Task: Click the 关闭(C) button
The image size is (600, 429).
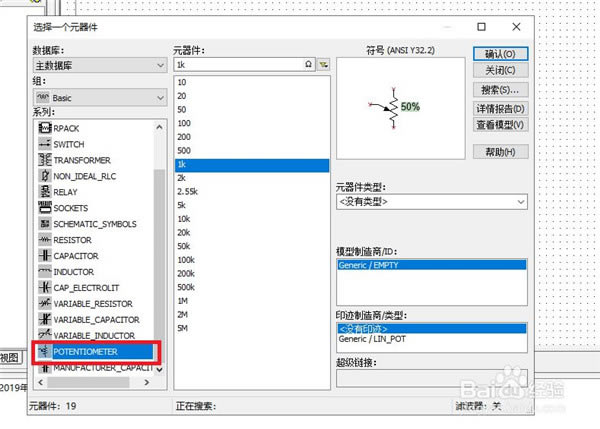Action: coord(501,70)
